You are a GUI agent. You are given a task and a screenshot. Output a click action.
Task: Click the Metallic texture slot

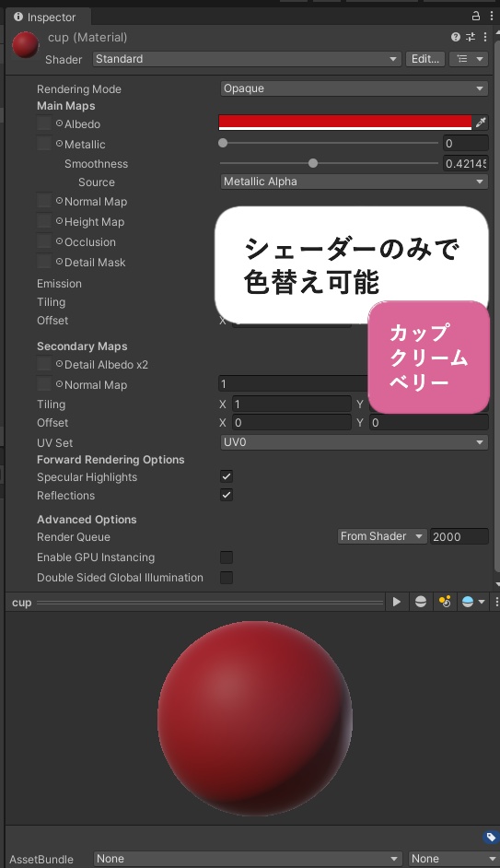coord(44,144)
